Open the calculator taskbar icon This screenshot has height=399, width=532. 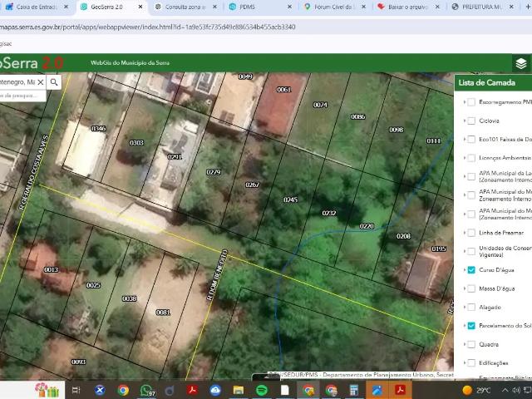354,390
